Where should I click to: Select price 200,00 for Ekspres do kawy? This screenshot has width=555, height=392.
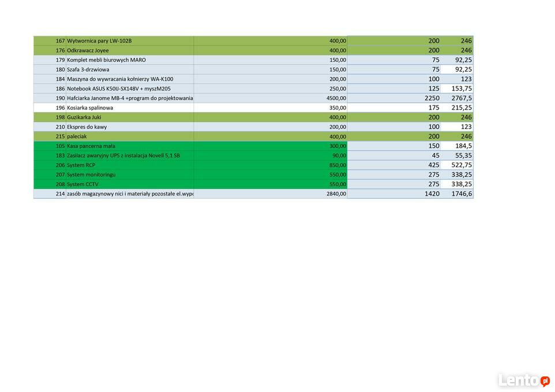point(271,127)
